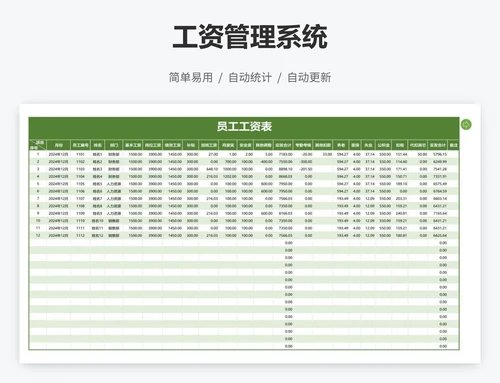Select the 应发合计 column header

point(283,145)
